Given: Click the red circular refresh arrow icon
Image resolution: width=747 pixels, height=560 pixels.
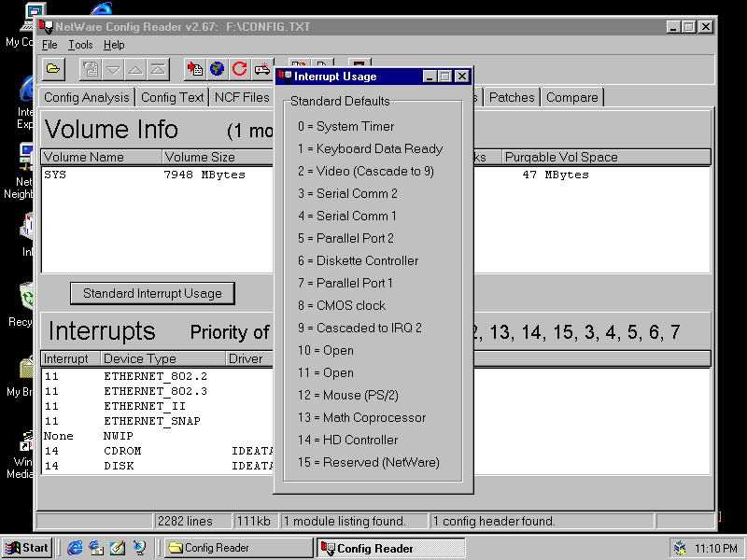Looking at the screenshot, I should pyautogui.click(x=240, y=69).
